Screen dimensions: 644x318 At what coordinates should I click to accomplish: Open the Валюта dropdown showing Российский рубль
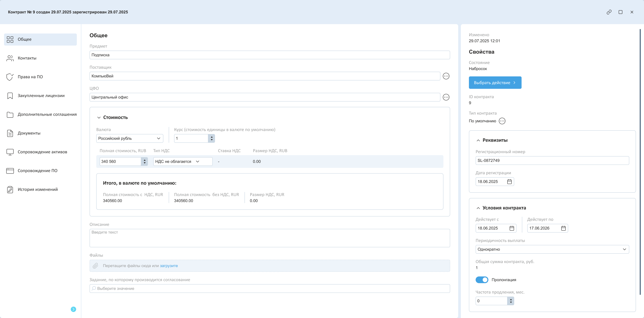[129, 138]
